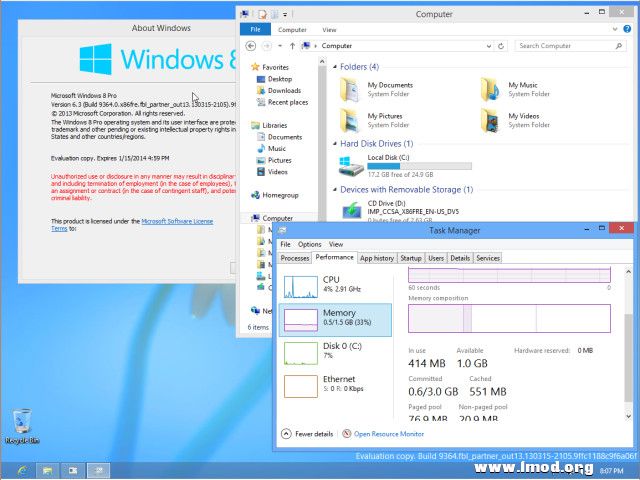Open the File tab in Explorer
640x480 pixels.
255,30
